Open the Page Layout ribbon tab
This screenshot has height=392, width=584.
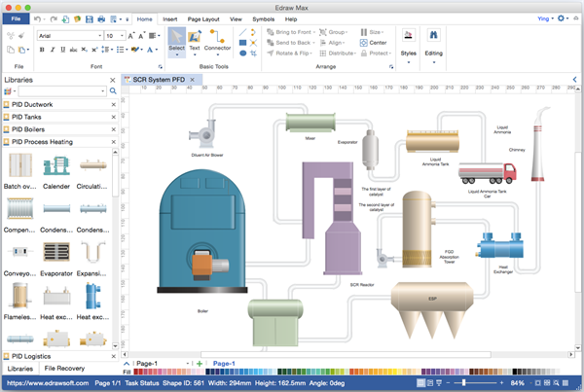(204, 18)
